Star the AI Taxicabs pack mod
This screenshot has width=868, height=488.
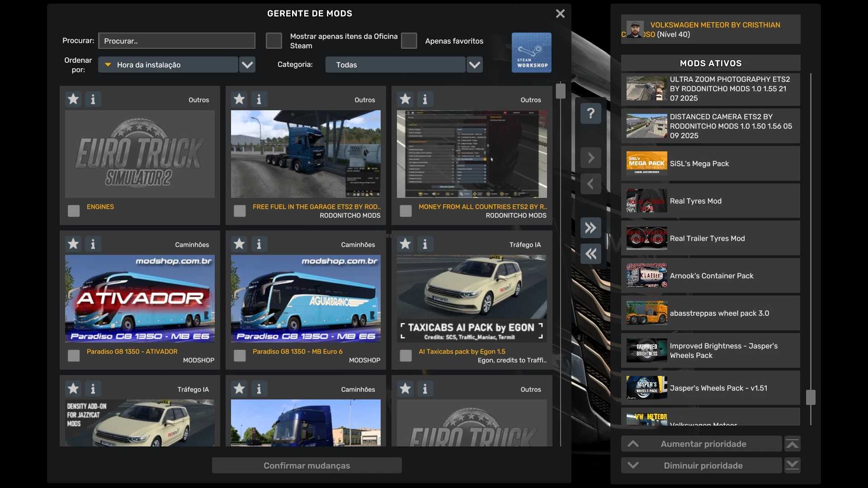pos(405,244)
